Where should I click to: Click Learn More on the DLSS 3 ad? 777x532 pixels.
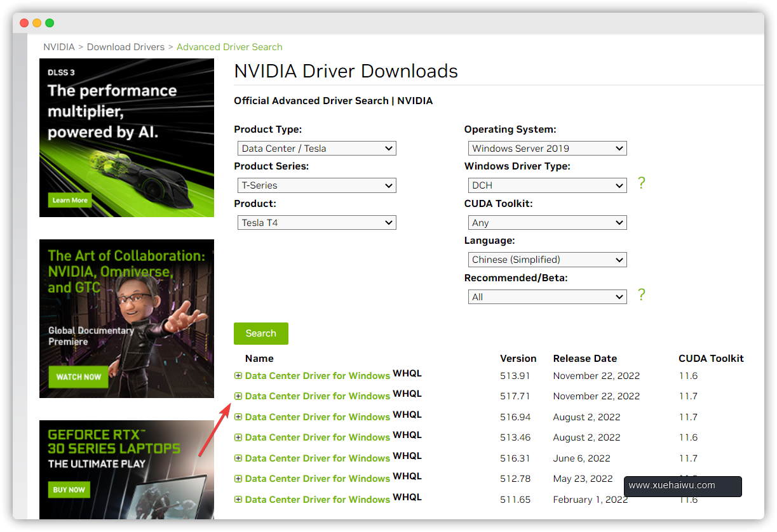(x=70, y=201)
